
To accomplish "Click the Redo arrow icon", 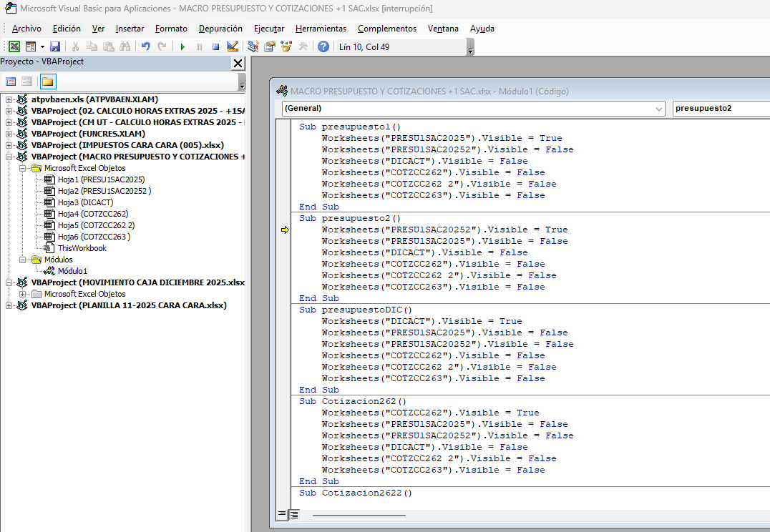I will [162, 46].
